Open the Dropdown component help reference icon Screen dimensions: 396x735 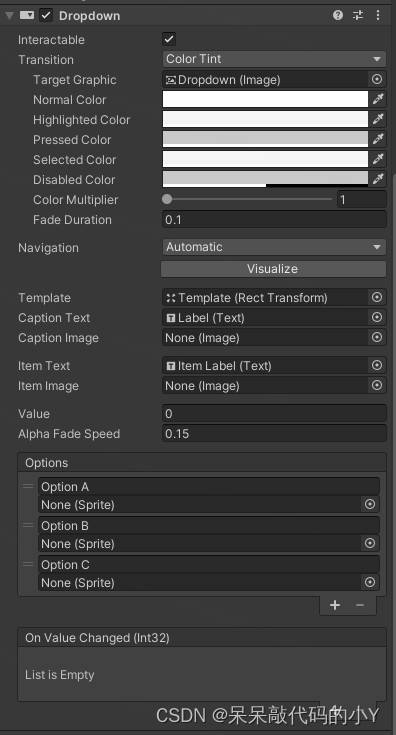(338, 15)
